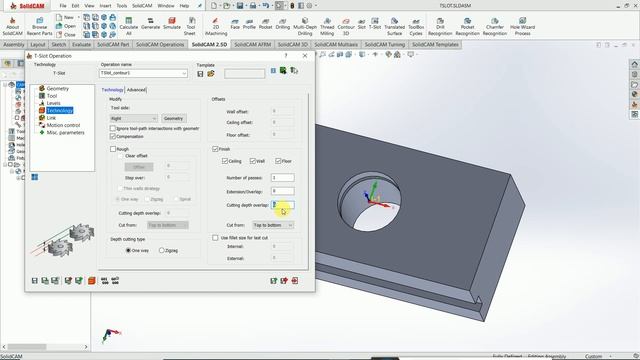Add a Translated Surface operation

[x=394, y=27]
